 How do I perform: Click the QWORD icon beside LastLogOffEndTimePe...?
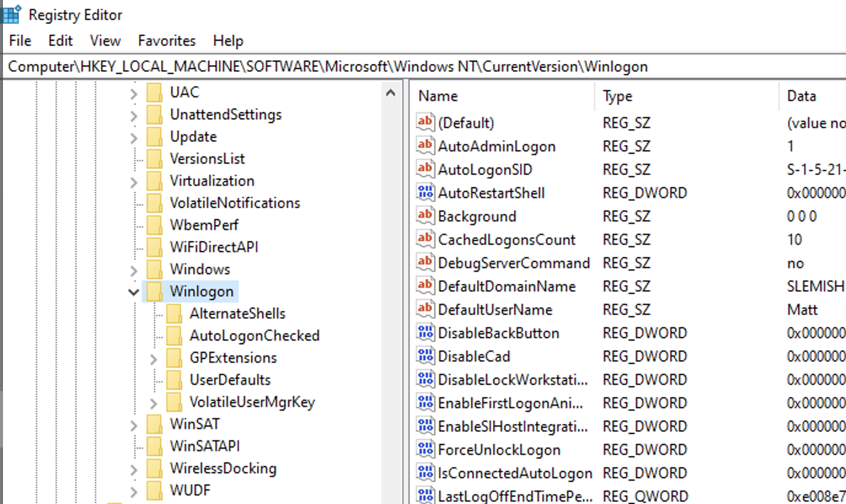click(425, 495)
